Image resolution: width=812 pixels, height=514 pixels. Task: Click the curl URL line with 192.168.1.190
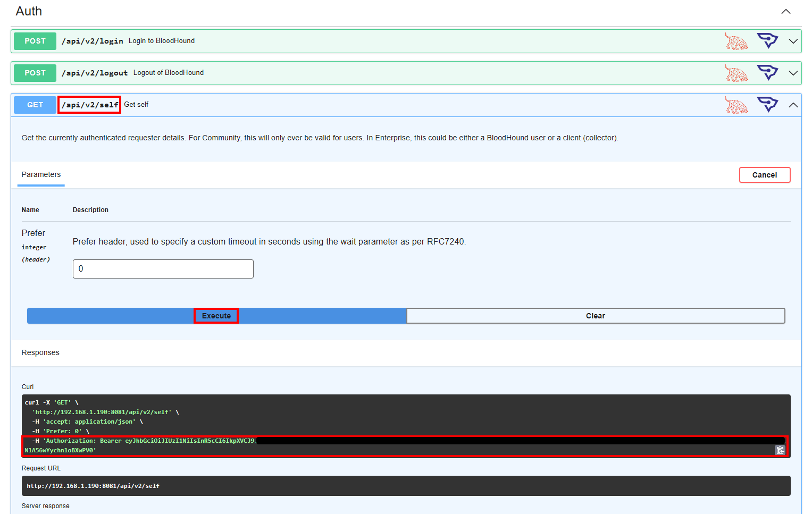(105, 412)
